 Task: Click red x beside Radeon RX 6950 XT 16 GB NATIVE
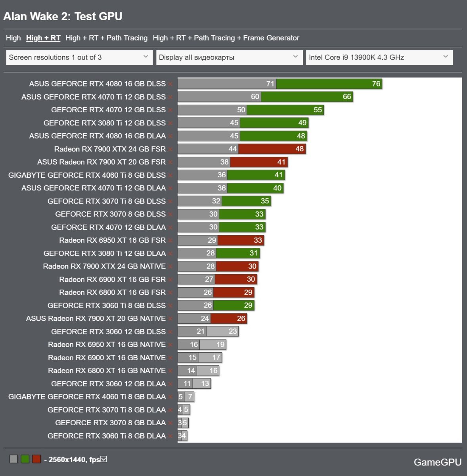170,345
